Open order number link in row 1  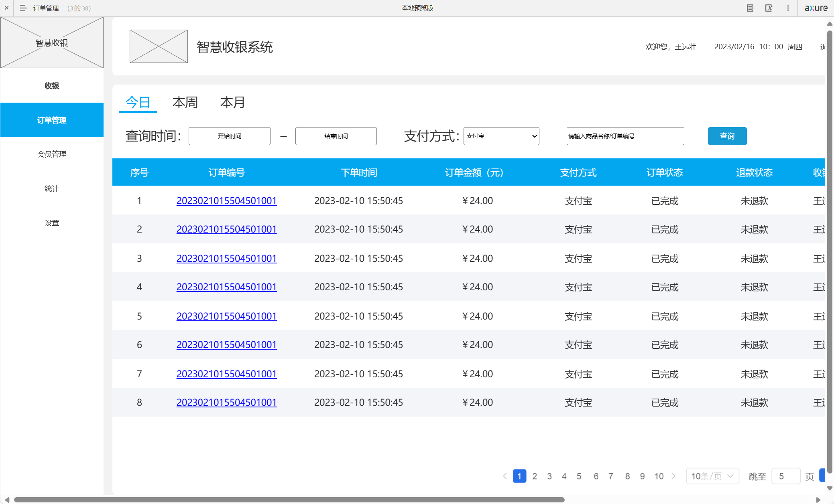point(227,200)
